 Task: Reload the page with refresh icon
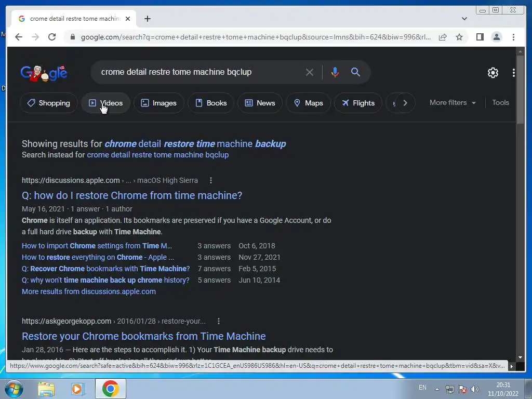[x=52, y=37]
